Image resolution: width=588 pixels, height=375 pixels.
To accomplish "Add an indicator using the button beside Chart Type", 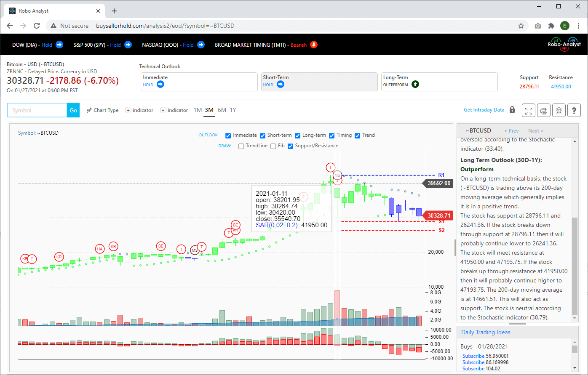I will pyautogui.click(x=139, y=110).
